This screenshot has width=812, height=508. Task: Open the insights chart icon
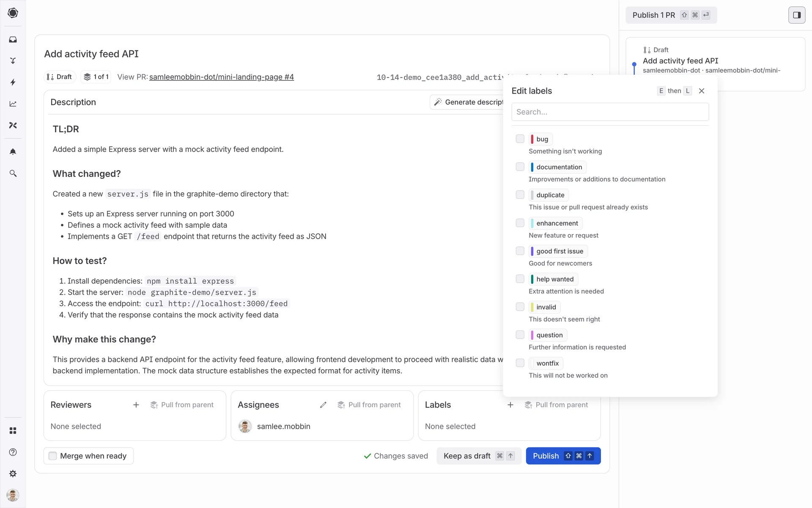13,104
